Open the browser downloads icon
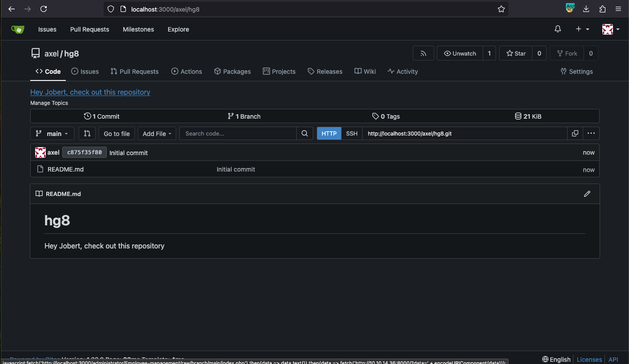 pos(586,9)
